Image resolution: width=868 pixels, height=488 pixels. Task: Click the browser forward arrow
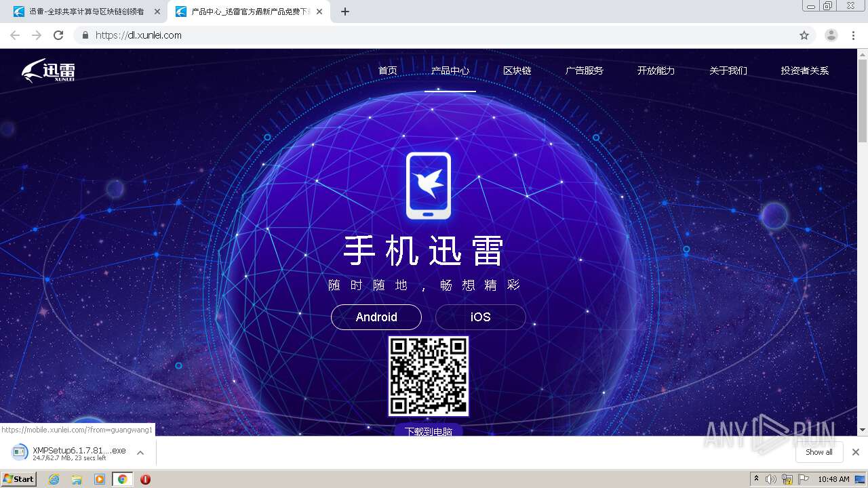(37, 35)
